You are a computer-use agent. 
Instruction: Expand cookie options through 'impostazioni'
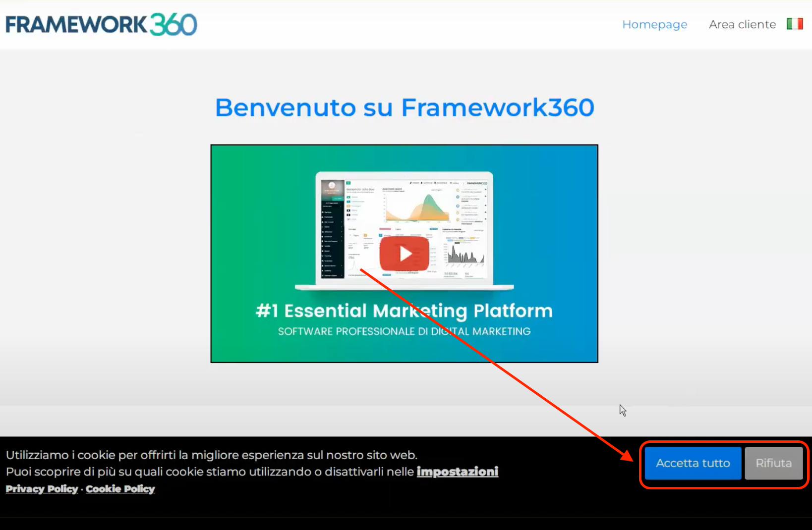click(458, 472)
